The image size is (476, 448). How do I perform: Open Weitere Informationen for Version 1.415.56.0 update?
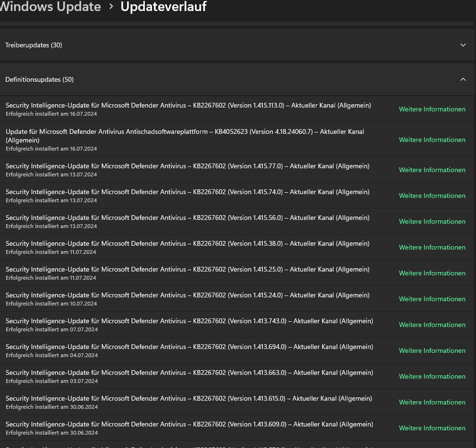coord(432,221)
